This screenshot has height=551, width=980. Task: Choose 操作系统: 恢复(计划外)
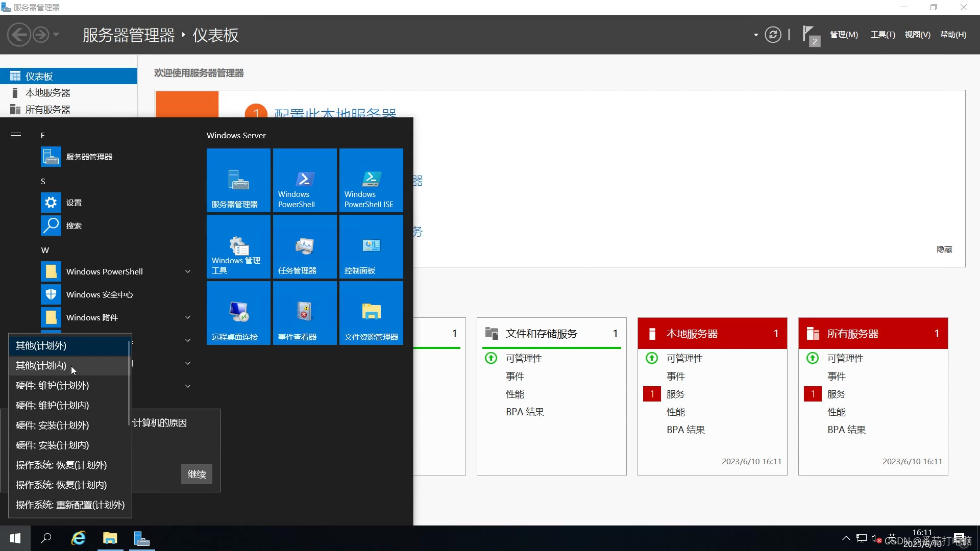[x=68, y=465]
